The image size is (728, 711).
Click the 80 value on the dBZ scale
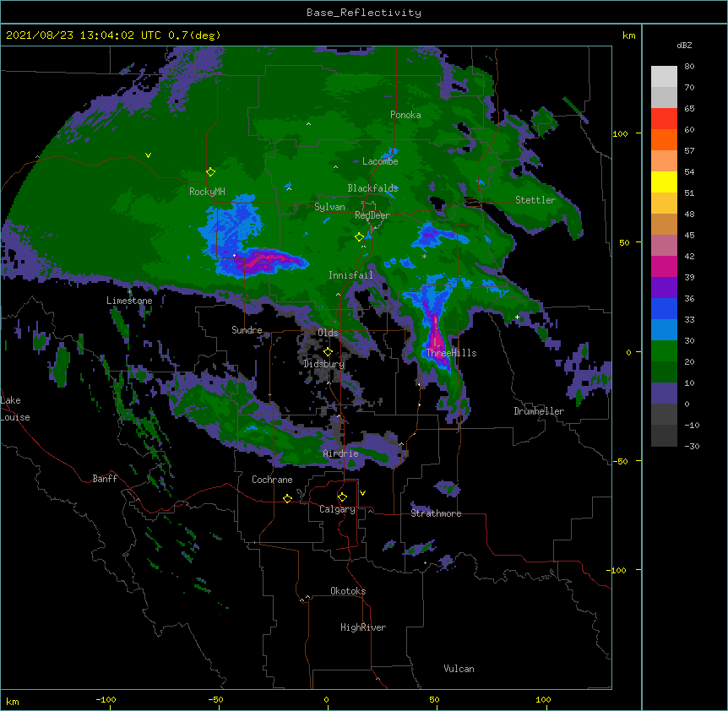tap(689, 67)
